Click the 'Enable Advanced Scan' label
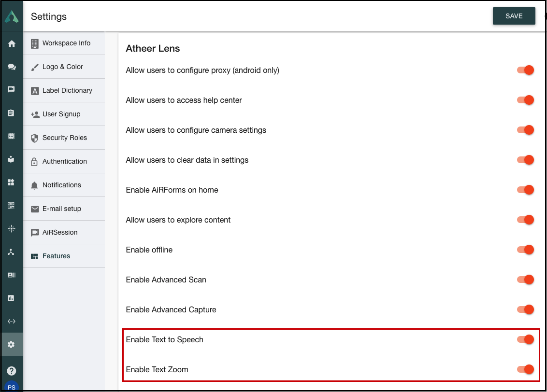 (166, 280)
